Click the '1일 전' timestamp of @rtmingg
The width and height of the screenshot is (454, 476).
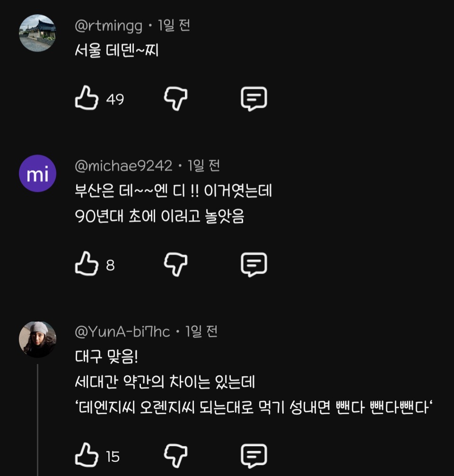point(174,26)
